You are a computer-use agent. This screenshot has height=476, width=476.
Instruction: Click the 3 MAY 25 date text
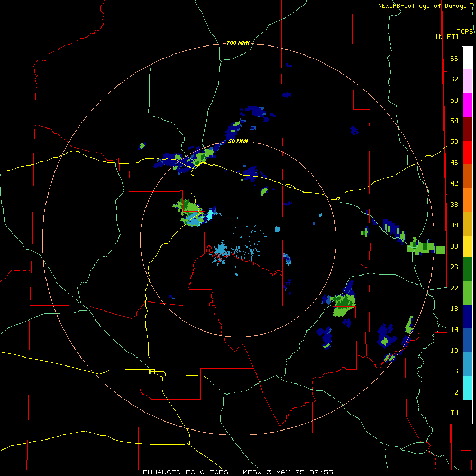[286, 472]
